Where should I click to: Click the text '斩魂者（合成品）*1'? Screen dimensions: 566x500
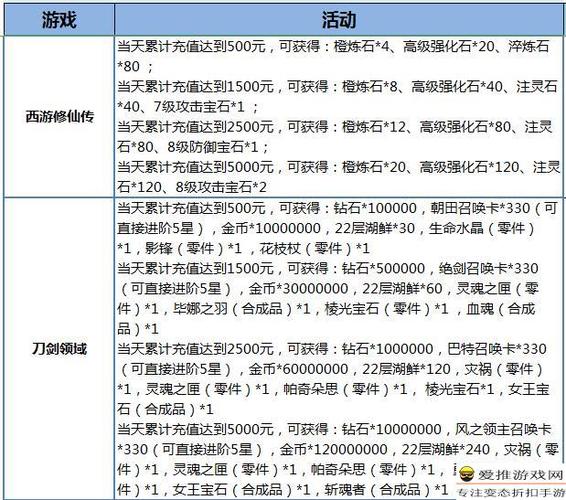pyautogui.click(x=386, y=490)
